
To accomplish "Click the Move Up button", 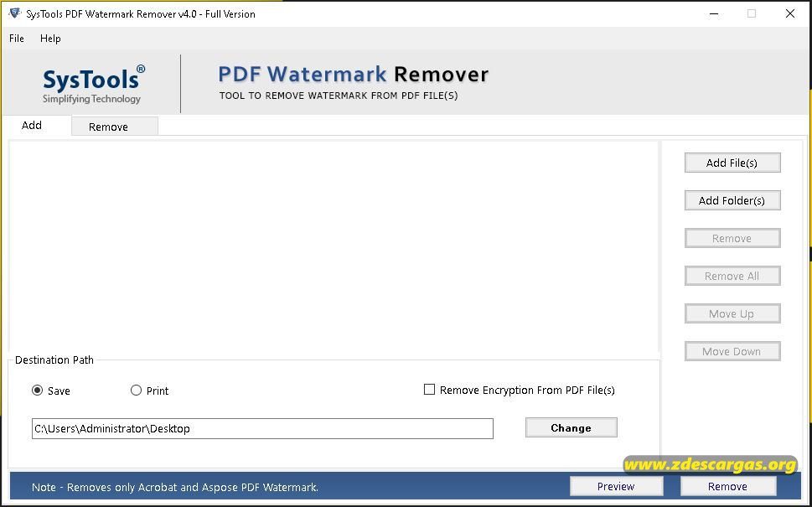I will pyautogui.click(x=732, y=313).
